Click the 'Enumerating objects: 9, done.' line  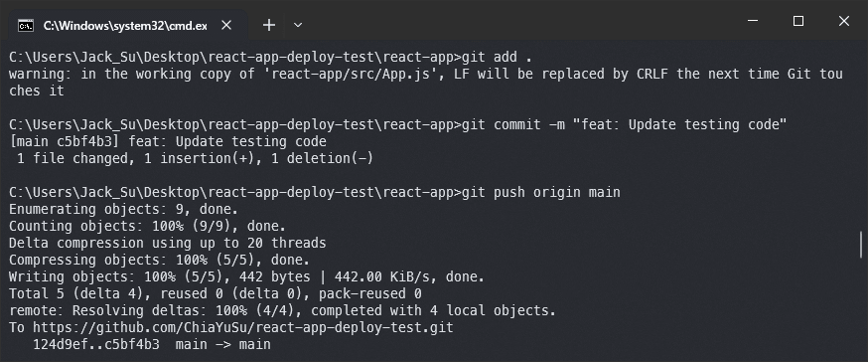click(x=123, y=209)
